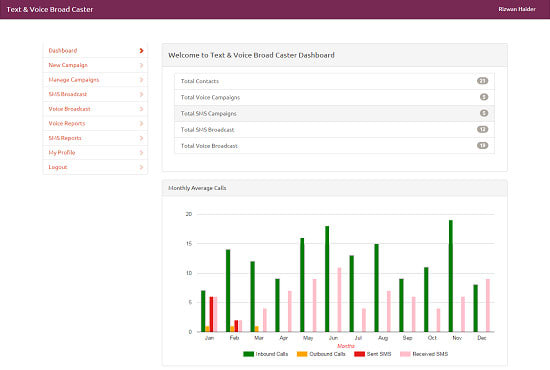This screenshot has height=370, width=550.
Task: Toggle the Outbound Calls orange legend swatch
Action: click(x=302, y=354)
